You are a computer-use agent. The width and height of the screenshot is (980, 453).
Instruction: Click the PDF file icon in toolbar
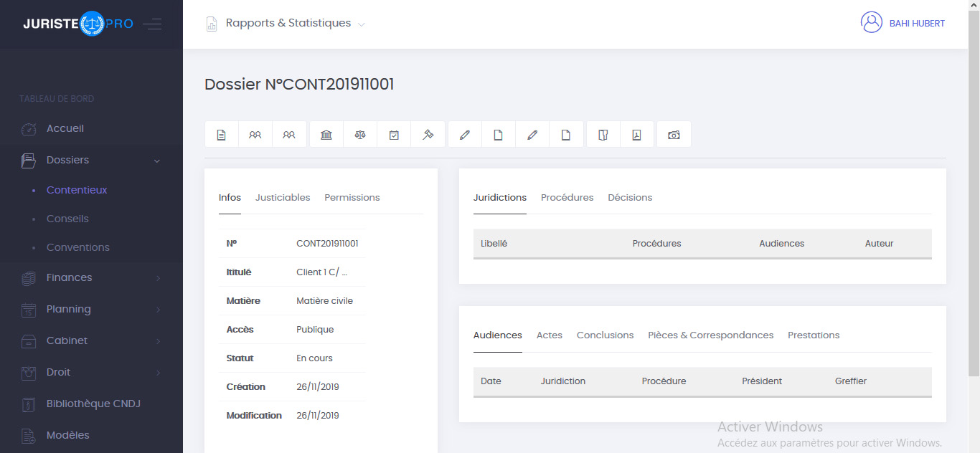coord(636,135)
